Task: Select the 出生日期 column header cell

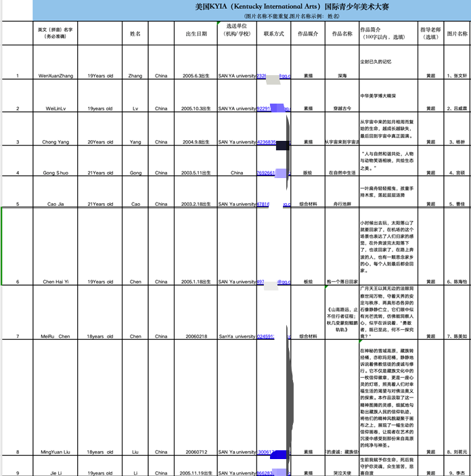Action: (x=196, y=33)
